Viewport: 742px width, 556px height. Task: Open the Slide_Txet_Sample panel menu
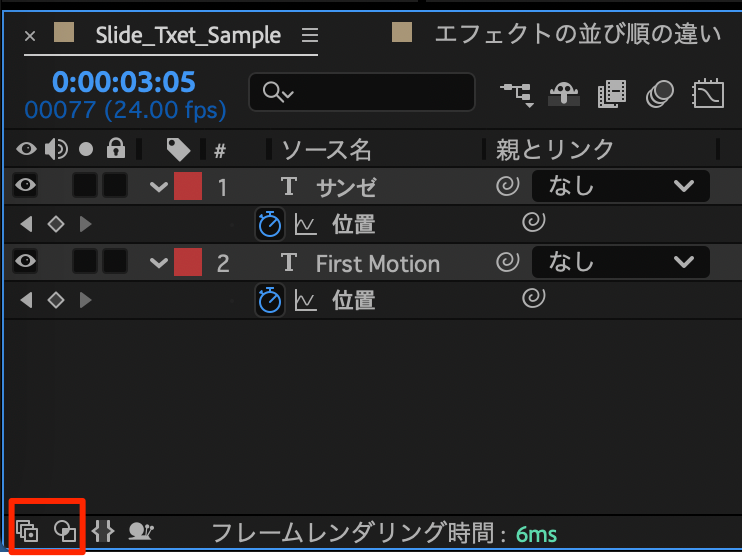(x=310, y=36)
